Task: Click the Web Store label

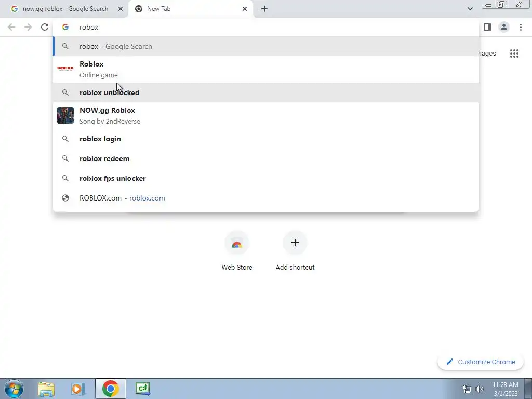Action: click(x=237, y=268)
